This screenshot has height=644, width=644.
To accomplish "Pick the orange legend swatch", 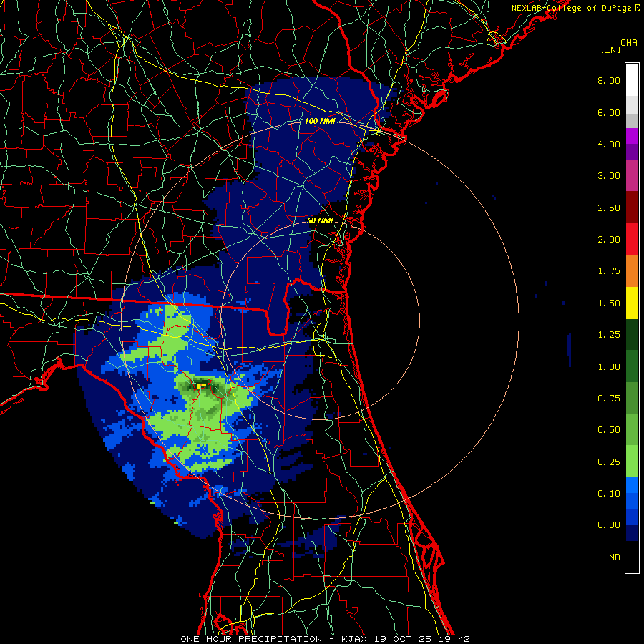I will 632,271.
